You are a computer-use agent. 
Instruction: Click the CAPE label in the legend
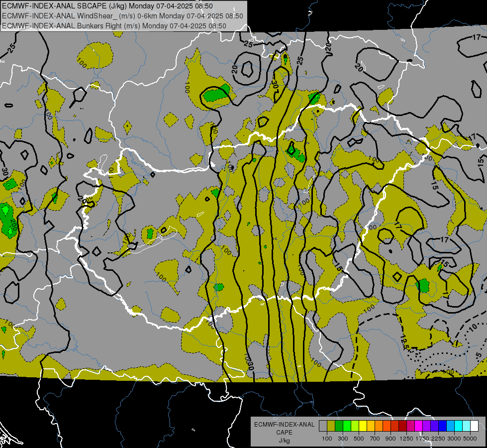click(x=284, y=432)
